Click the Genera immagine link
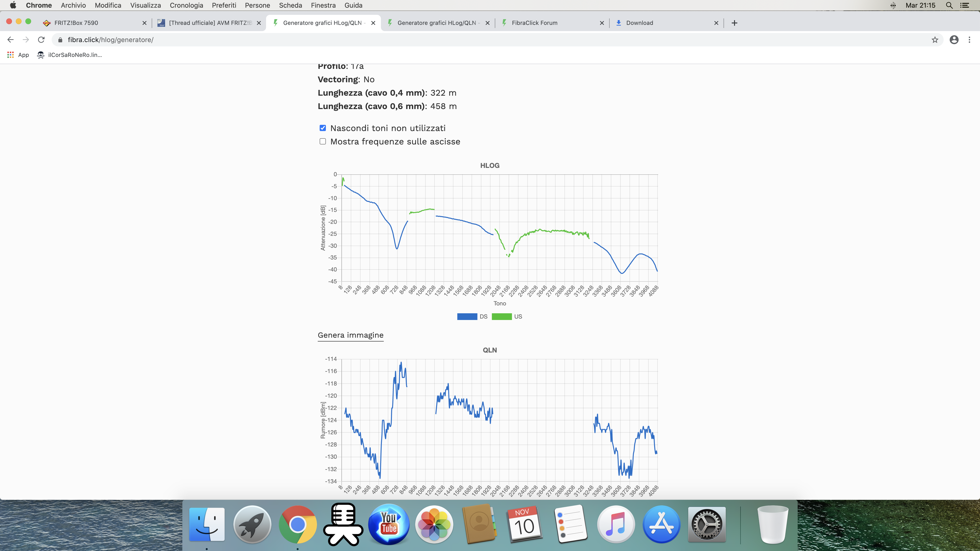Image resolution: width=980 pixels, height=551 pixels. [350, 335]
